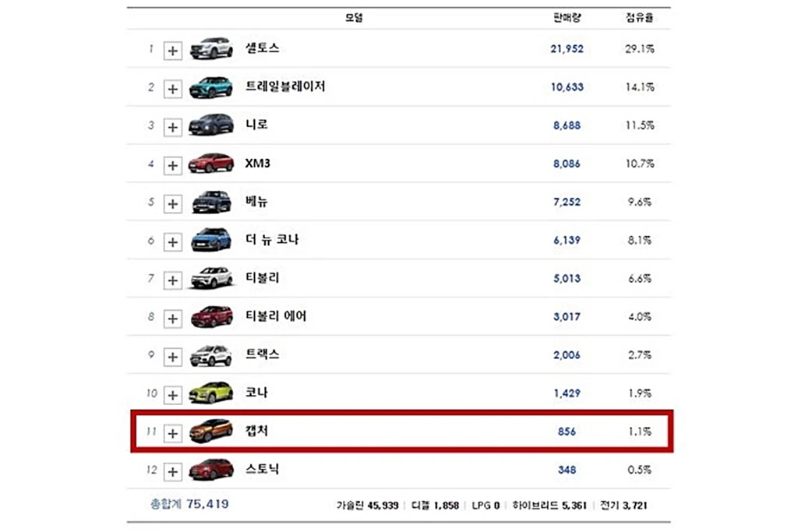Expand the XM3 row plus button
The width and height of the screenshot is (798, 532).
tap(172, 165)
